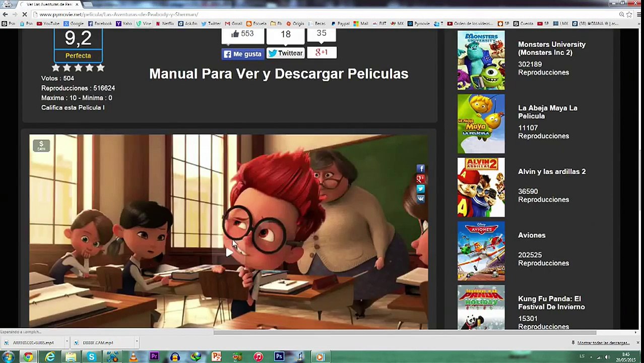Open the Google bookmark
The height and width of the screenshot is (363, 644).
(74, 24)
